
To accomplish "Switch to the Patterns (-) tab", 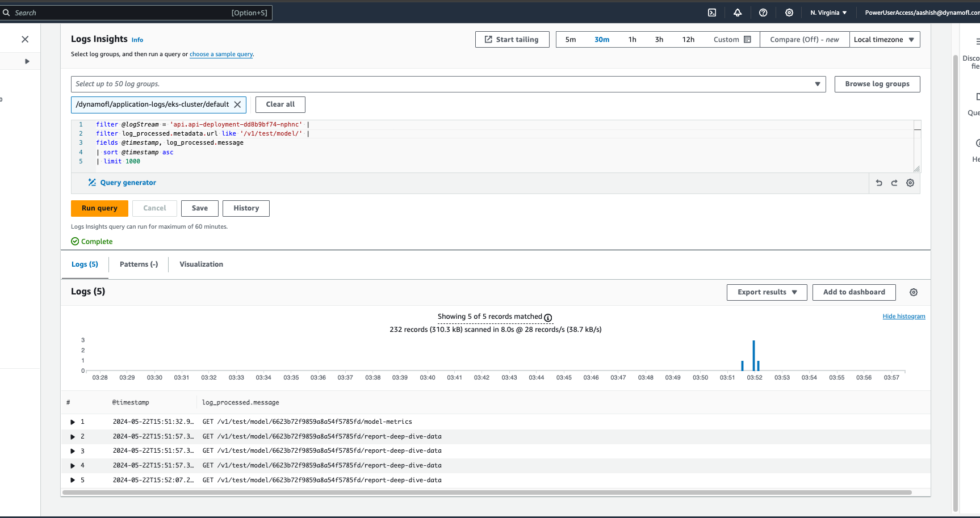I will 139,264.
